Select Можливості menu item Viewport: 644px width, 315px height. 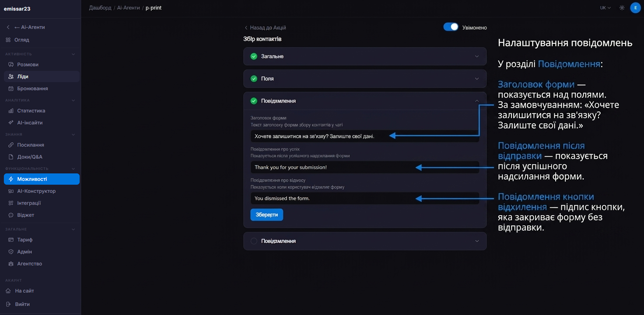click(x=42, y=179)
